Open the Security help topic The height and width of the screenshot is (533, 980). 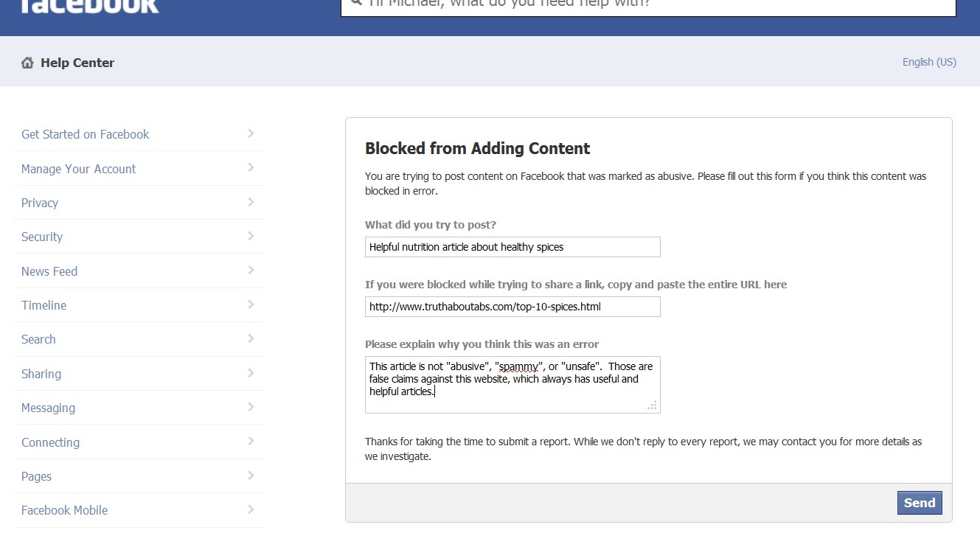point(42,237)
